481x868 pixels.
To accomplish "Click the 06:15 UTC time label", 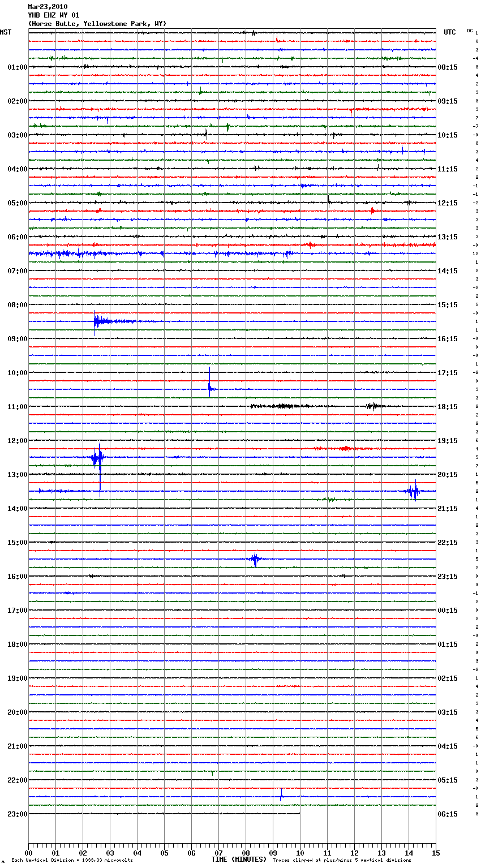I will click(448, 814).
